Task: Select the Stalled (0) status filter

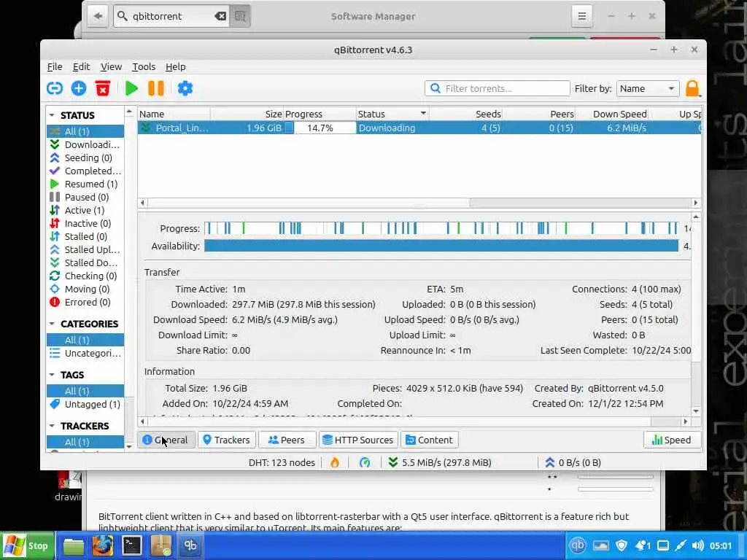Action: (85, 236)
